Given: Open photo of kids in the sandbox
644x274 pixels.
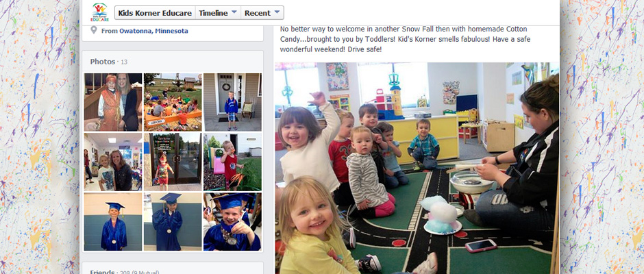Looking at the screenshot, I should (x=173, y=102).
